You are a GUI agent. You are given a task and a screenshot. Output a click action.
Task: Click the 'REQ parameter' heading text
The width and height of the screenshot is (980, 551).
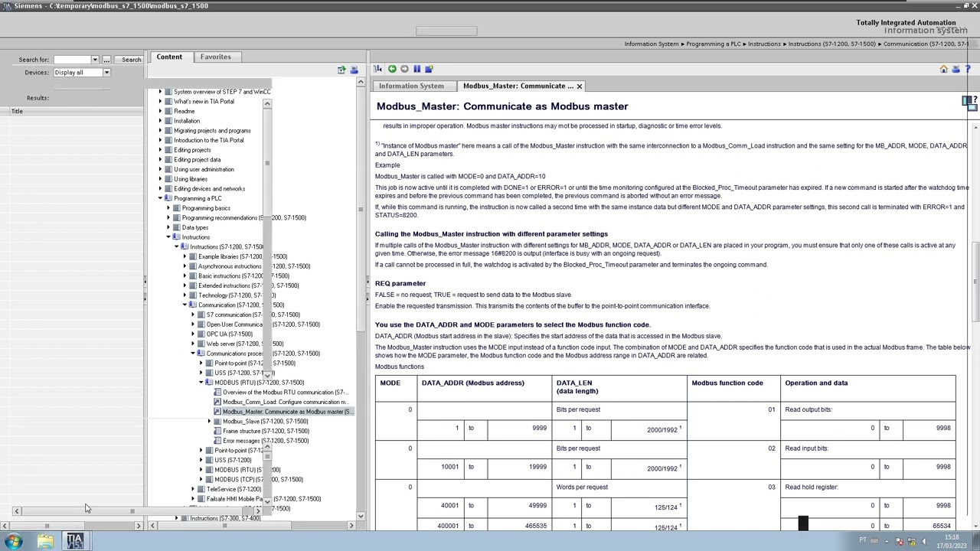[x=400, y=284]
